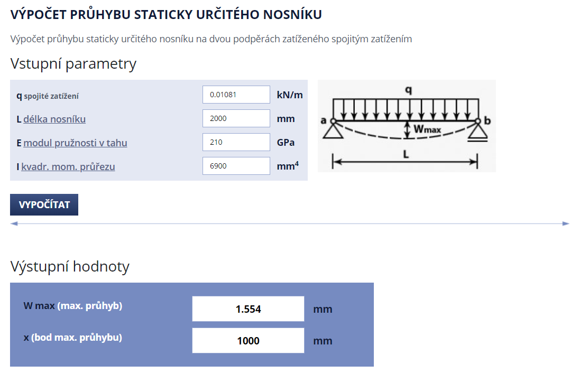Click the moment of inertia I input field
This screenshot has height=383, width=588.
pos(236,166)
